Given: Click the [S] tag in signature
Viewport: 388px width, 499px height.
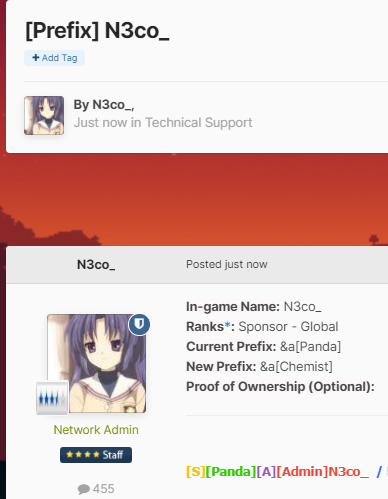Looking at the screenshot, I should tap(196, 472).
